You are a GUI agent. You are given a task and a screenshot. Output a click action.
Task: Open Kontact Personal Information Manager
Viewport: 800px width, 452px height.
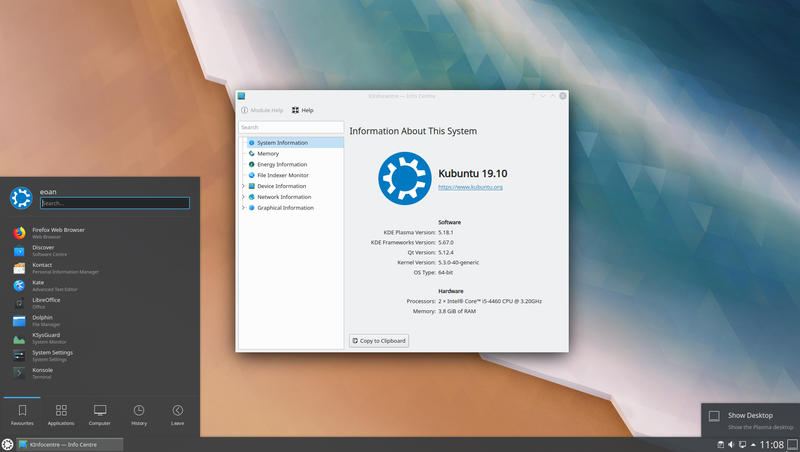tap(100, 268)
